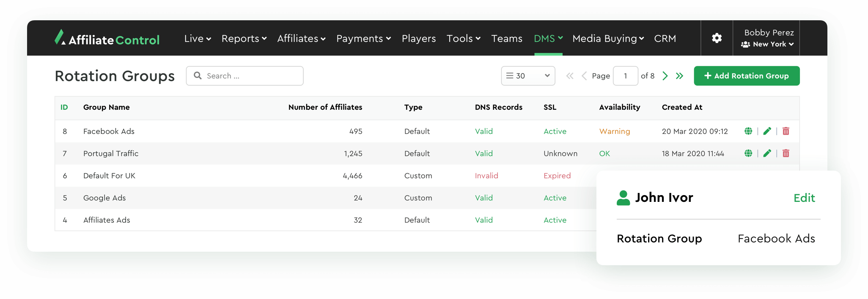
Task: Open the Media Buying dropdown menu
Action: point(608,38)
